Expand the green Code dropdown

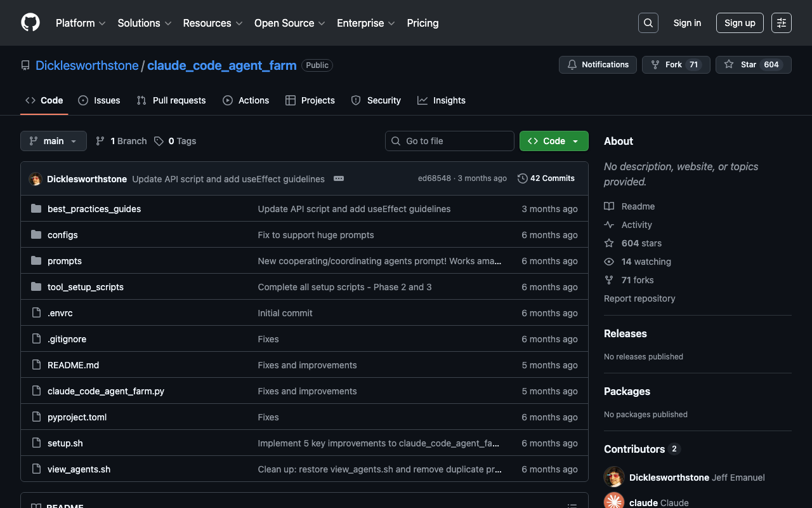click(x=554, y=141)
